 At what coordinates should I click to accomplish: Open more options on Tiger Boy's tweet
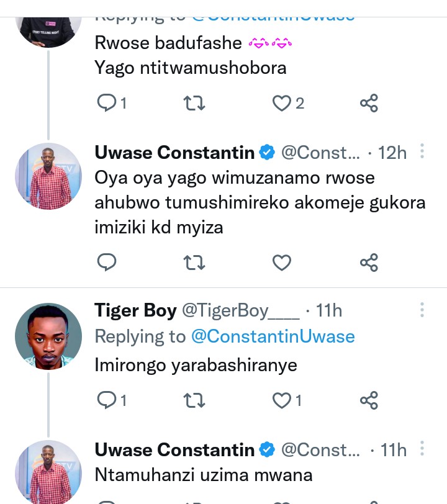coord(422,310)
